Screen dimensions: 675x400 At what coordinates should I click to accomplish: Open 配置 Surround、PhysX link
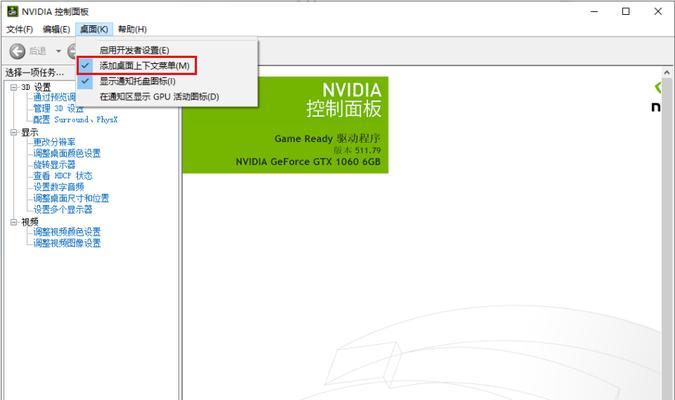pyautogui.click(x=75, y=120)
